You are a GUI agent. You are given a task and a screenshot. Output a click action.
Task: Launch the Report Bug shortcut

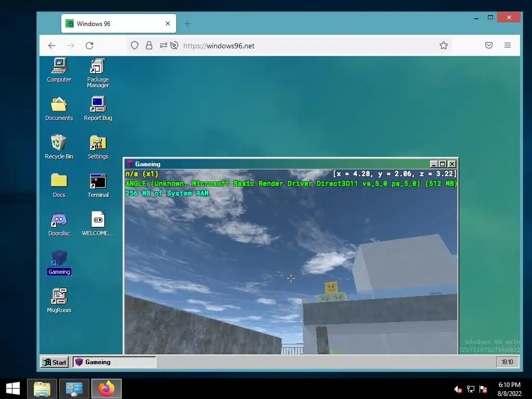tap(98, 109)
